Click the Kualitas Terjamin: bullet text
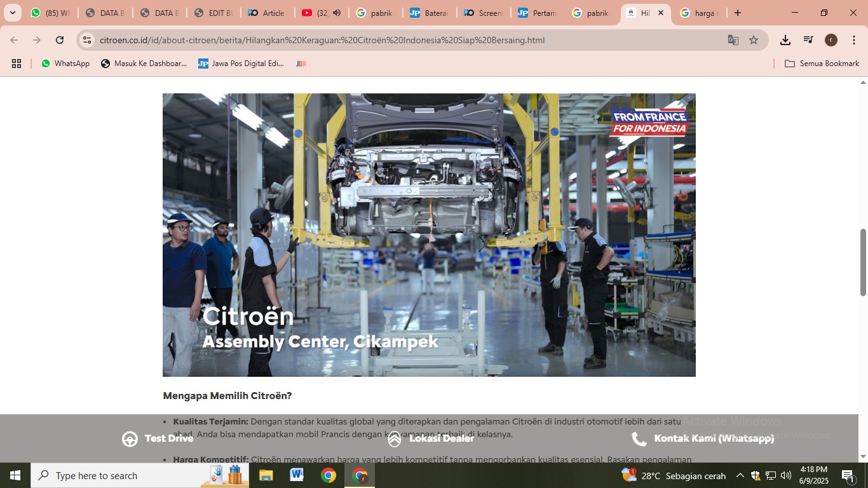 (210, 421)
